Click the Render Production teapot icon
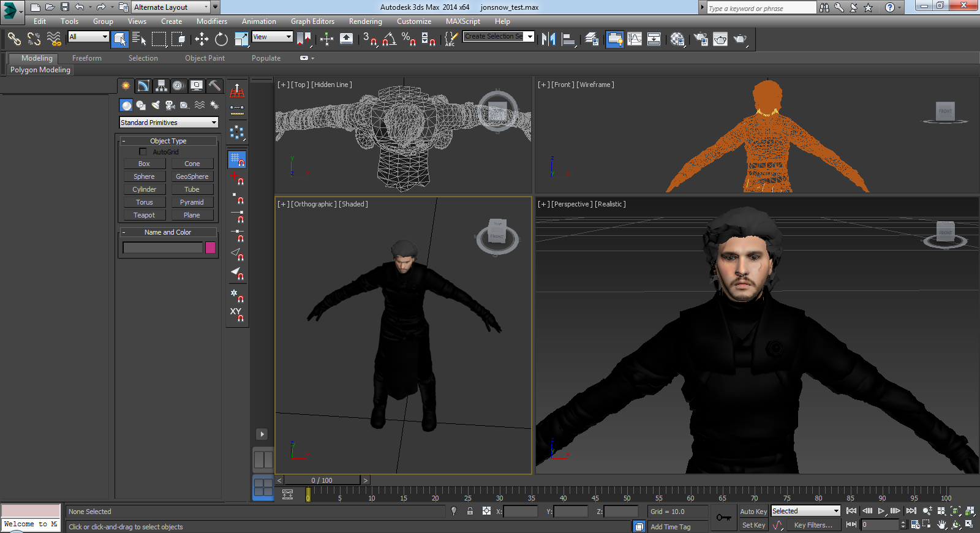 740,39
